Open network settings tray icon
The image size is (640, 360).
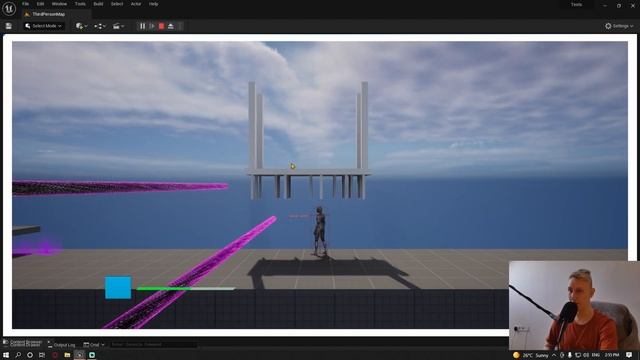578,355
